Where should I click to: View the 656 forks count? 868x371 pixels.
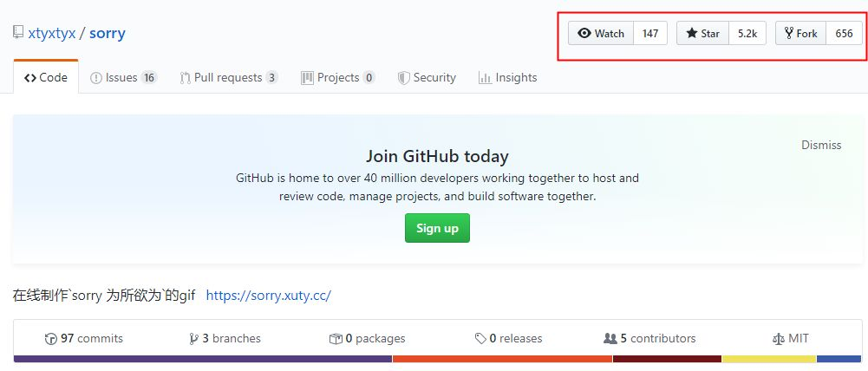coord(845,33)
